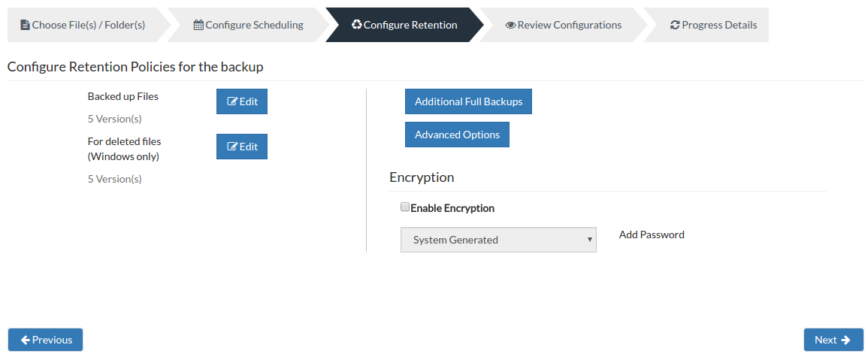This screenshot has height=354, width=868.
Task: Open Additional Full Backups settings
Action: [x=468, y=101]
